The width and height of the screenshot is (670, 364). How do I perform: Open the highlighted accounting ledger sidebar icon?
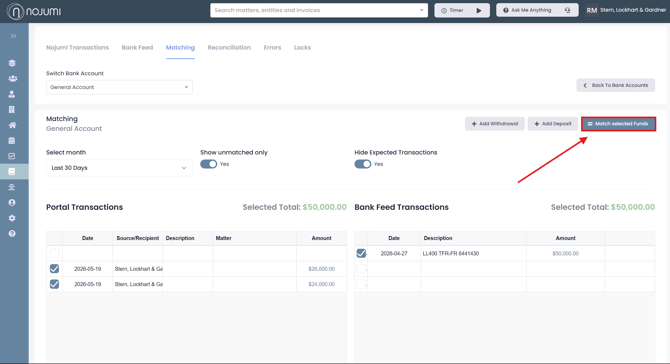pos(12,172)
